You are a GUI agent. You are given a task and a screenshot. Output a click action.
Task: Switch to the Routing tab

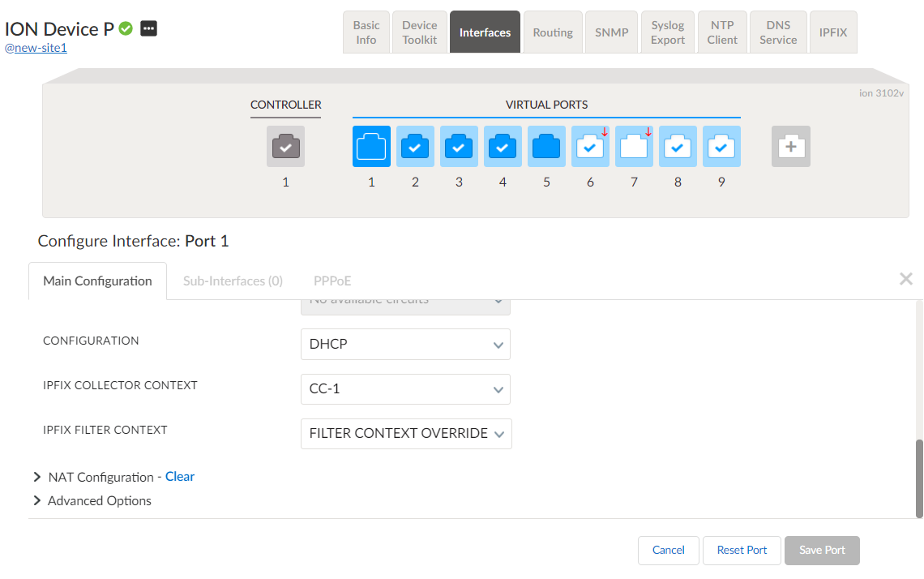point(553,32)
